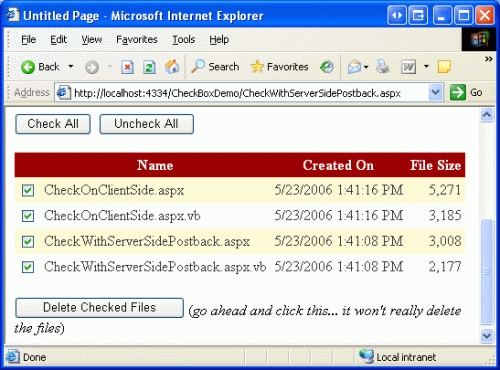Click the Mail envelope icon

[354, 67]
